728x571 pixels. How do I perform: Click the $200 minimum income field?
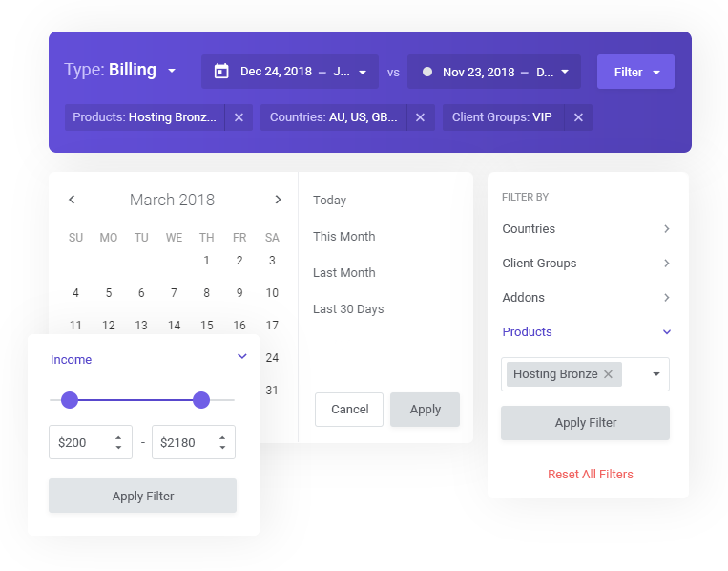pos(91,442)
